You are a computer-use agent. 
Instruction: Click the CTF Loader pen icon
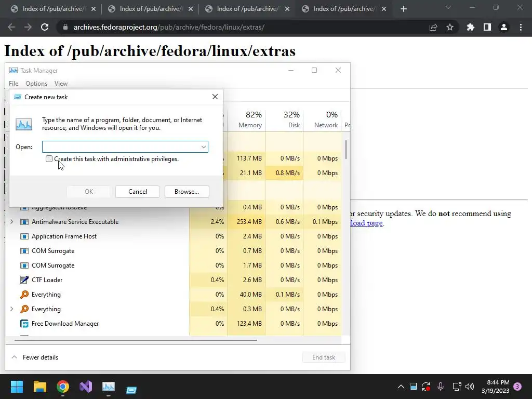[x=24, y=280]
